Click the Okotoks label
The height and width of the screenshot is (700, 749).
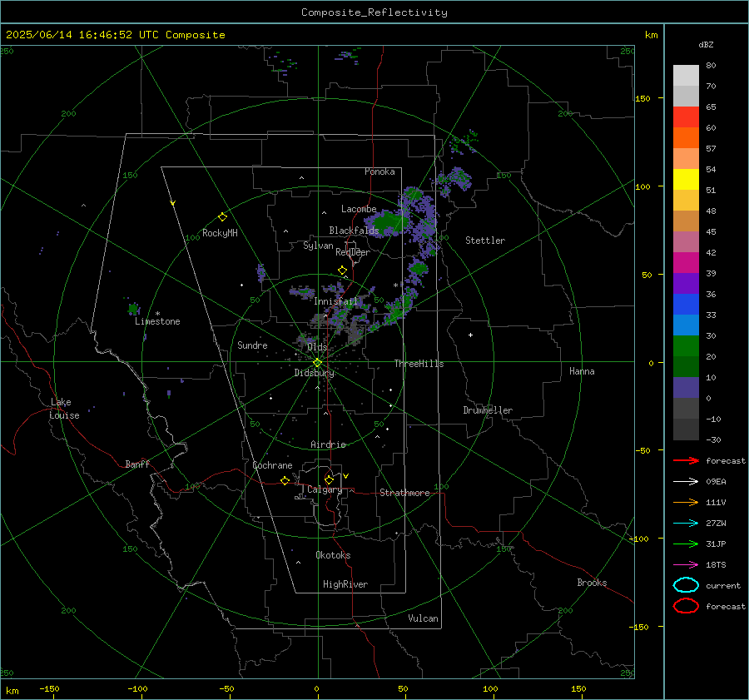tap(333, 555)
